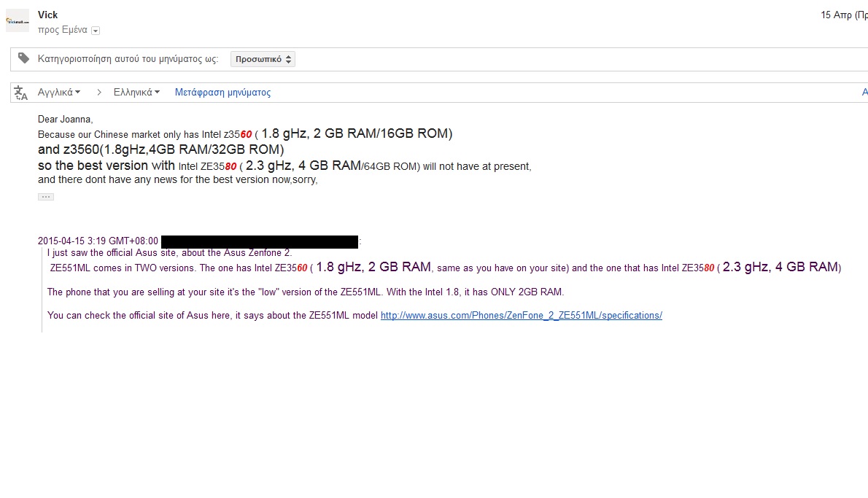Open the Προσωπικό category dropdown
The height and width of the screenshot is (498, 868).
263,59
